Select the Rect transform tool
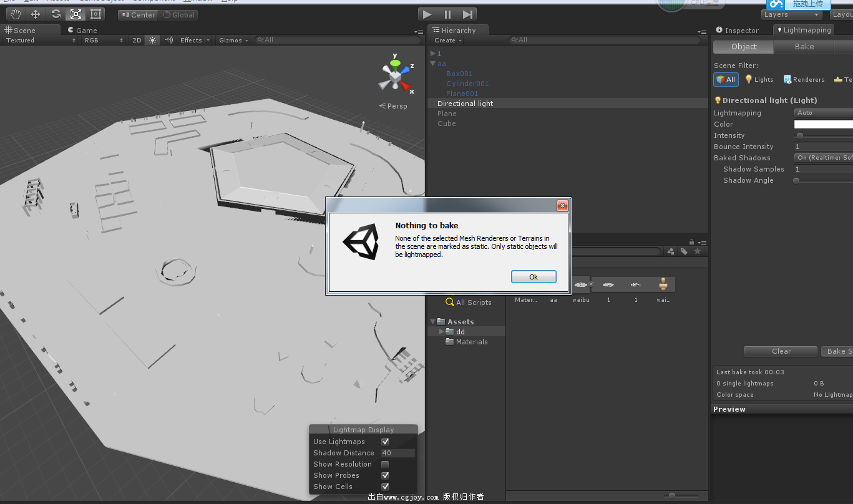Viewport: 853px width, 504px height. point(95,14)
